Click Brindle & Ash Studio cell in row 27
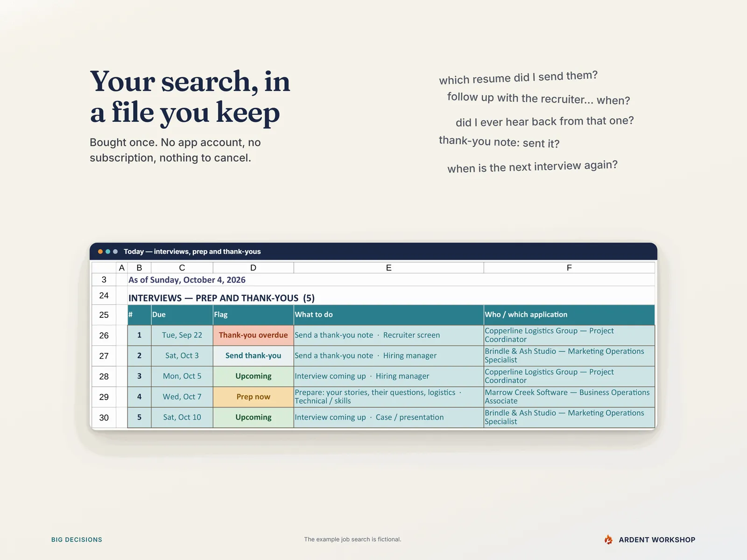Viewport: 747px width, 560px height. pyautogui.click(x=569, y=356)
